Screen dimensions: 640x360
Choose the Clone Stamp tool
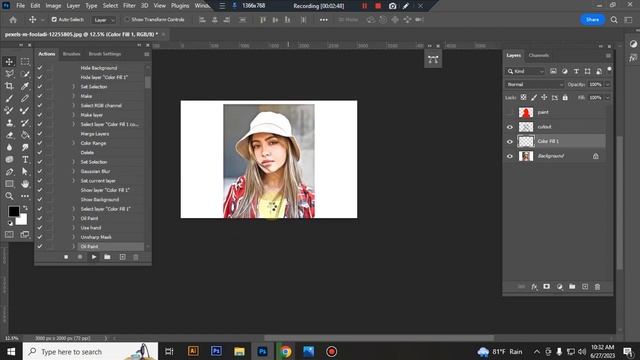9,123
